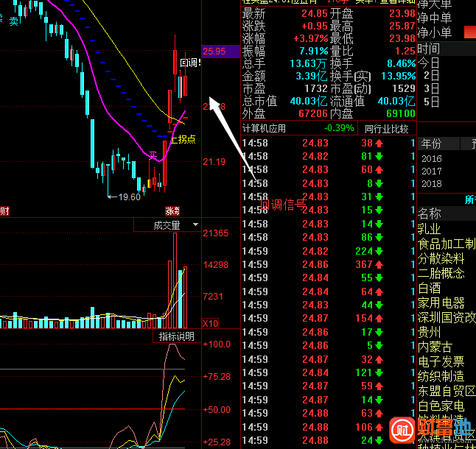Open the 乳业 sector entry
Image resolution: width=476 pixels, height=449 pixels.
tap(430, 229)
